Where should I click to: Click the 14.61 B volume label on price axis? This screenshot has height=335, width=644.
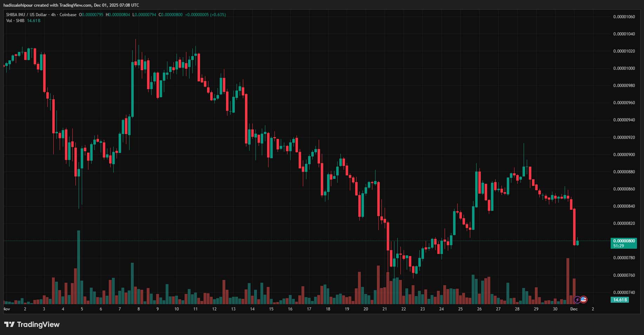[x=619, y=300]
